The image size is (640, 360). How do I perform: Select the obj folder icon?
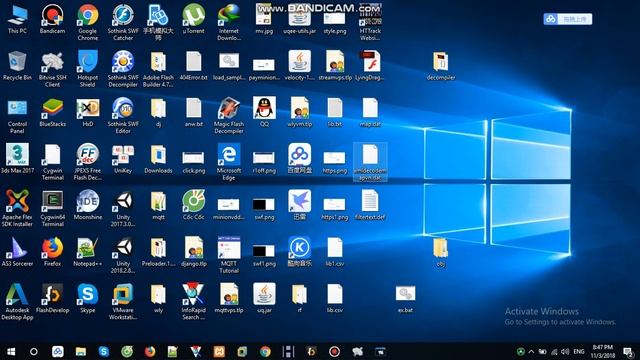440,252
